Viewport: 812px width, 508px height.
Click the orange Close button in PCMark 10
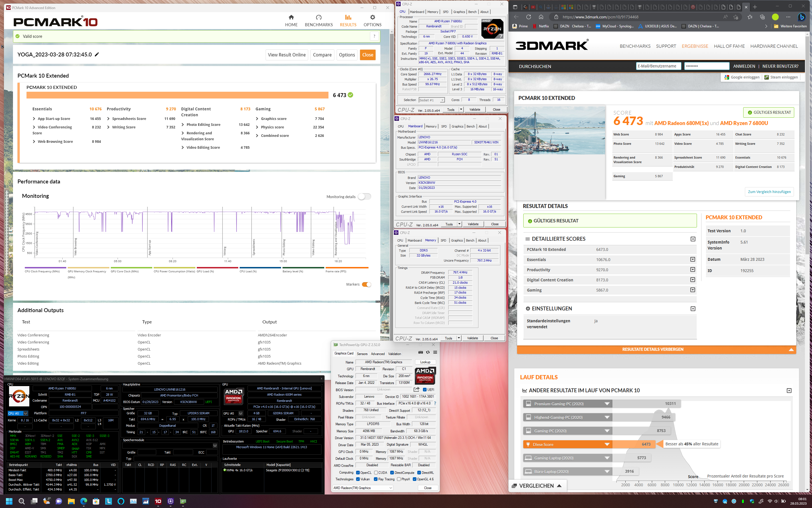[x=367, y=55]
